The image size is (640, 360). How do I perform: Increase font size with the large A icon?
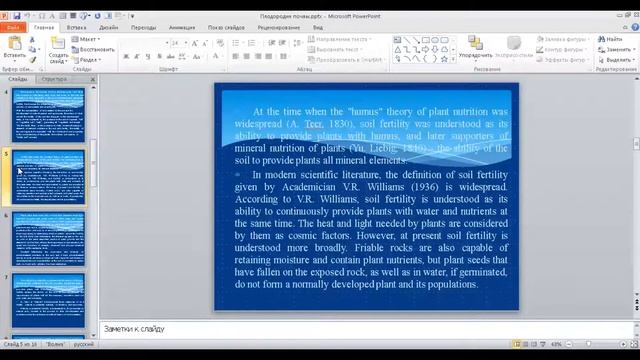195,43
